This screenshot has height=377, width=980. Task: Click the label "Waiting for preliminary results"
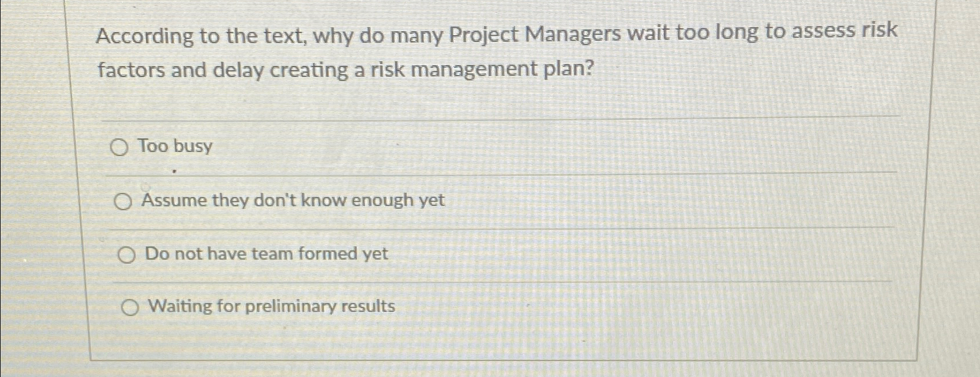(271, 307)
